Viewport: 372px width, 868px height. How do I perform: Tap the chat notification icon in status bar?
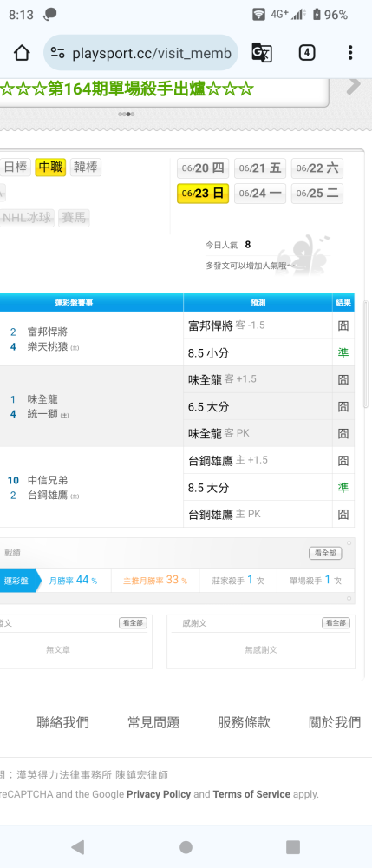[x=49, y=15]
